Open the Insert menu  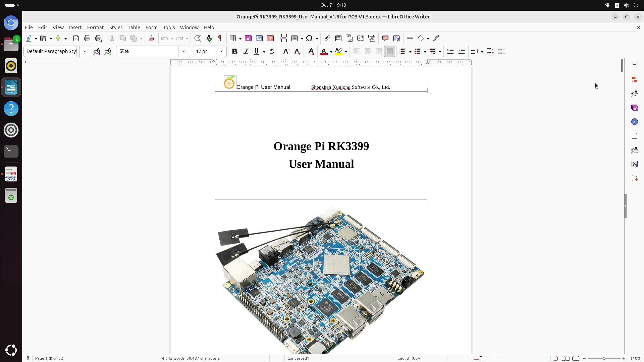[75, 27]
